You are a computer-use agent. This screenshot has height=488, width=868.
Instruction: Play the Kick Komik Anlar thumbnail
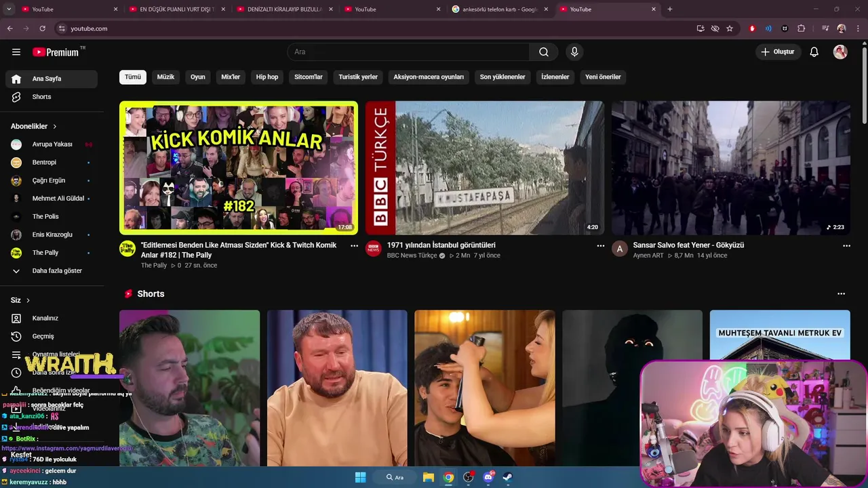pos(239,168)
